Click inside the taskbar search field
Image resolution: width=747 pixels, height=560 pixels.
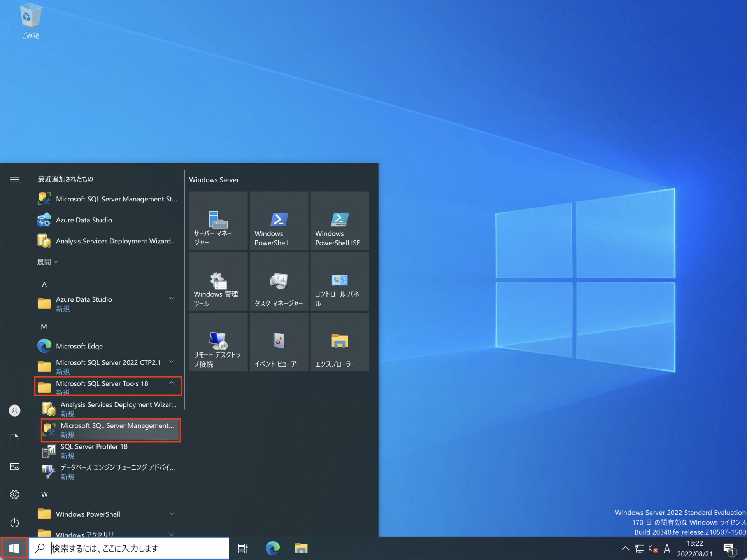pyautogui.click(x=128, y=548)
